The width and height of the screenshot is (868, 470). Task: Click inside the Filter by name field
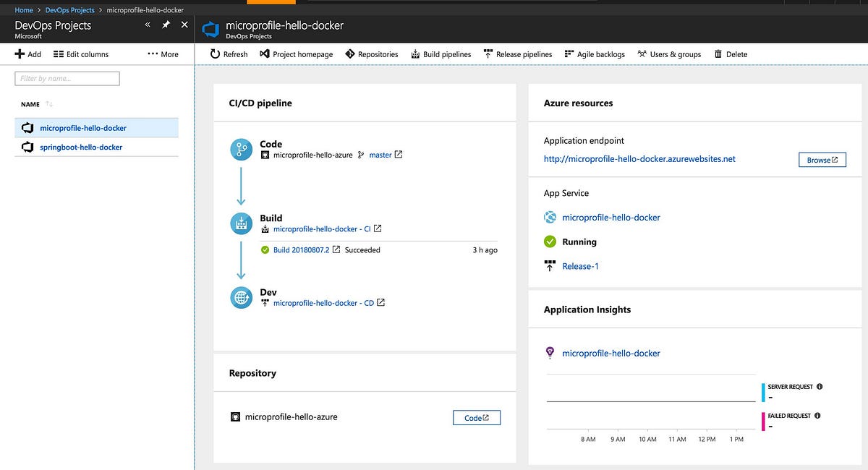[x=67, y=78]
